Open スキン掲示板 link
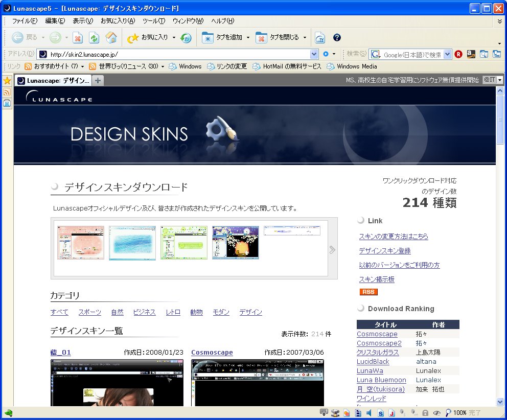The width and height of the screenshot is (507, 420). tap(377, 279)
